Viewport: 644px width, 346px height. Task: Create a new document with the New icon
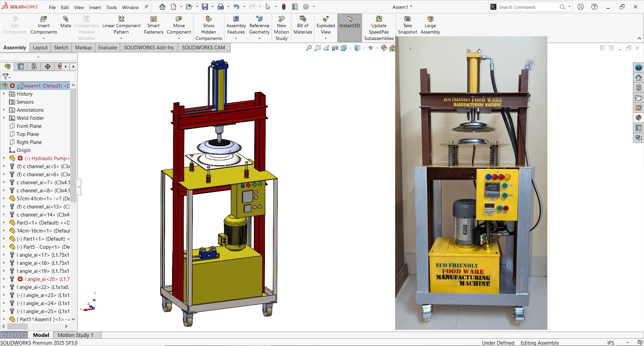coord(173,7)
